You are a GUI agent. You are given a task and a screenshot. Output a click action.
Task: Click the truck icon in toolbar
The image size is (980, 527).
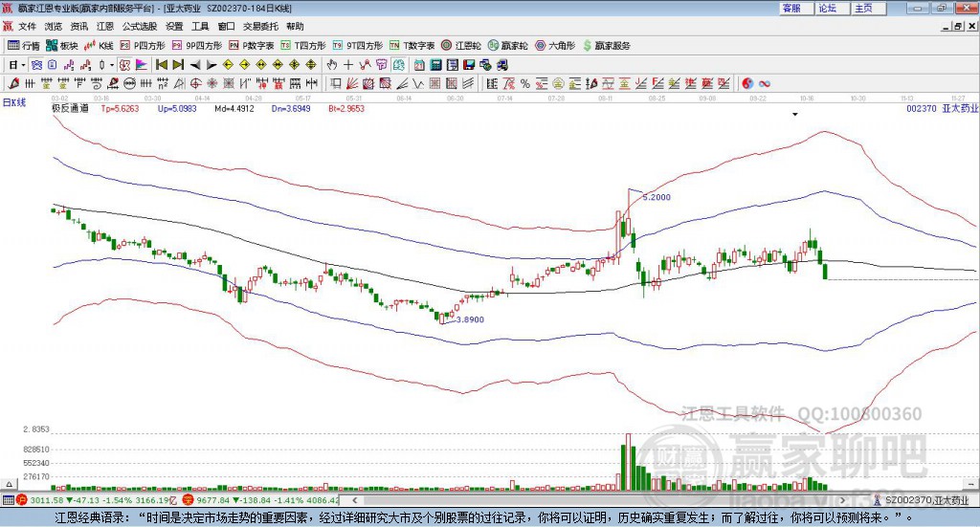point(501,65)
